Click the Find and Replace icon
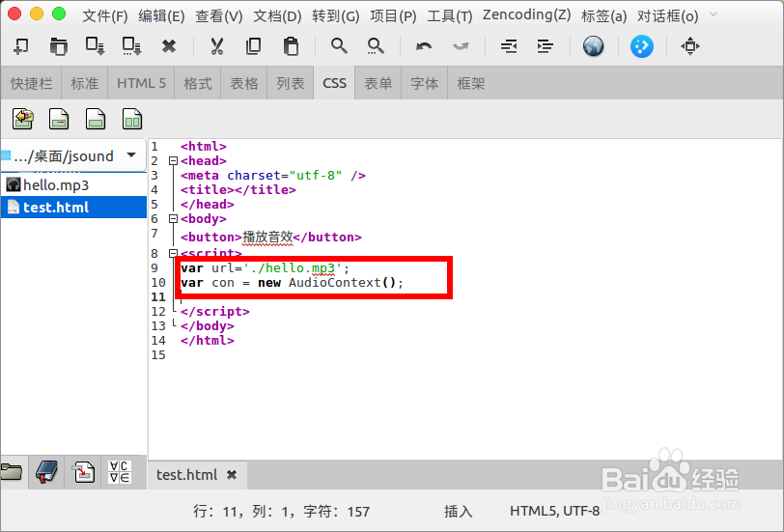 coord(376,46)
